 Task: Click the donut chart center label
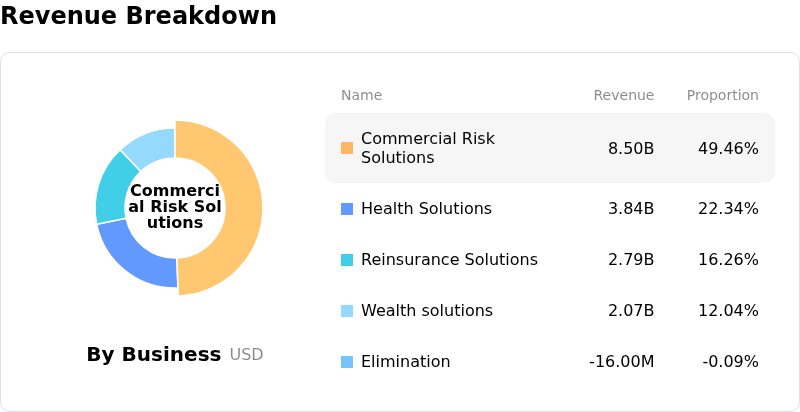pyautogui.click(x=175, y=207)
